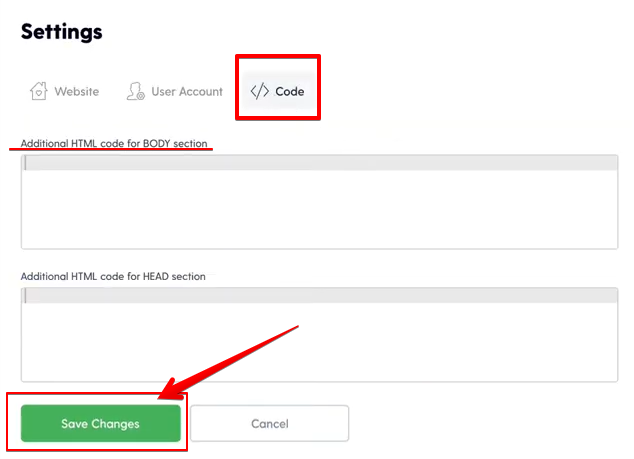Click the user silhouette icon for User Account

coord(135,91)
